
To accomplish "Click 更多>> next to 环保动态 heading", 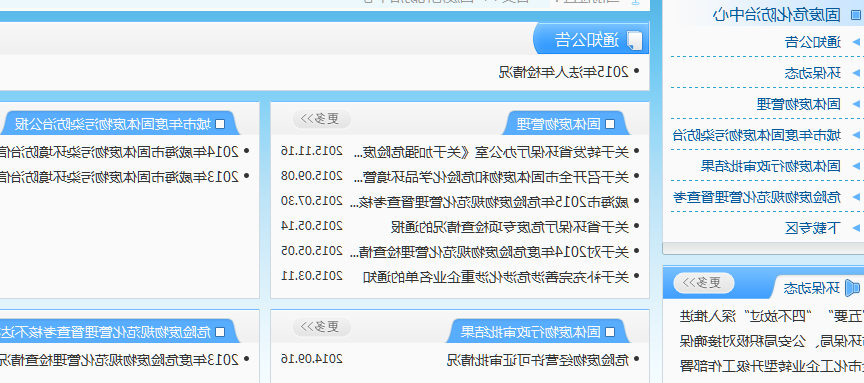I will [704, 283].
